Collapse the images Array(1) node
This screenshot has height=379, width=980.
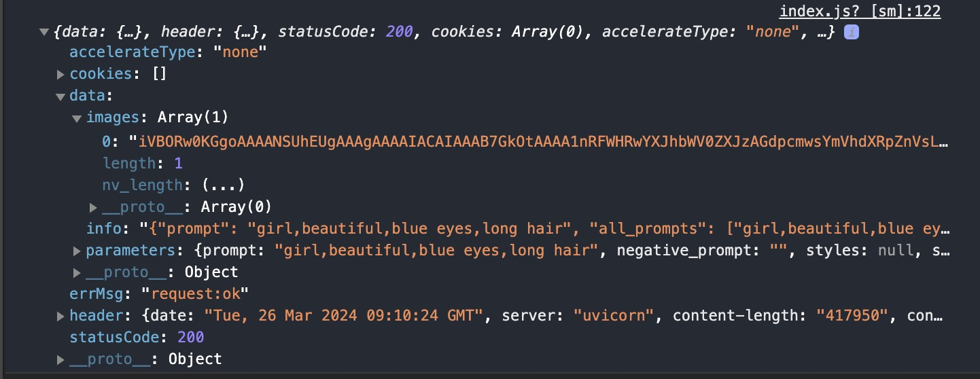point(77,118)
